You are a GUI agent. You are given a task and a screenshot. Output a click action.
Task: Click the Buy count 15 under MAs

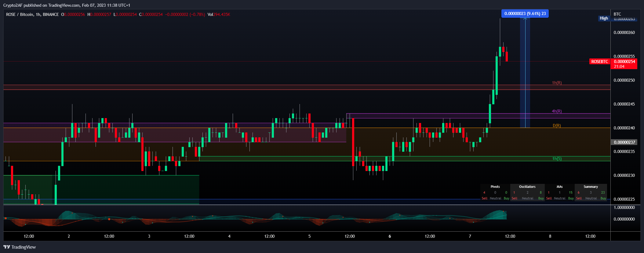tap(570, 192)
